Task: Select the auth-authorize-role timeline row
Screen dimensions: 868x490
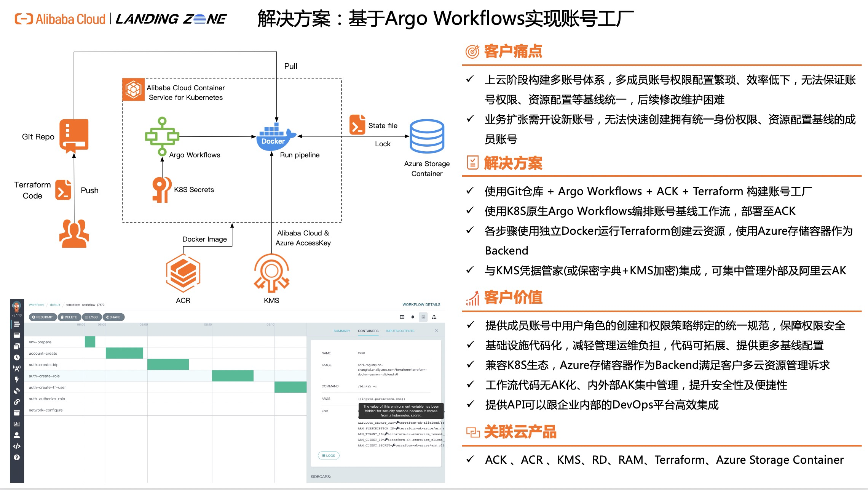Action: pyautogui.click(x=165, y=399)
